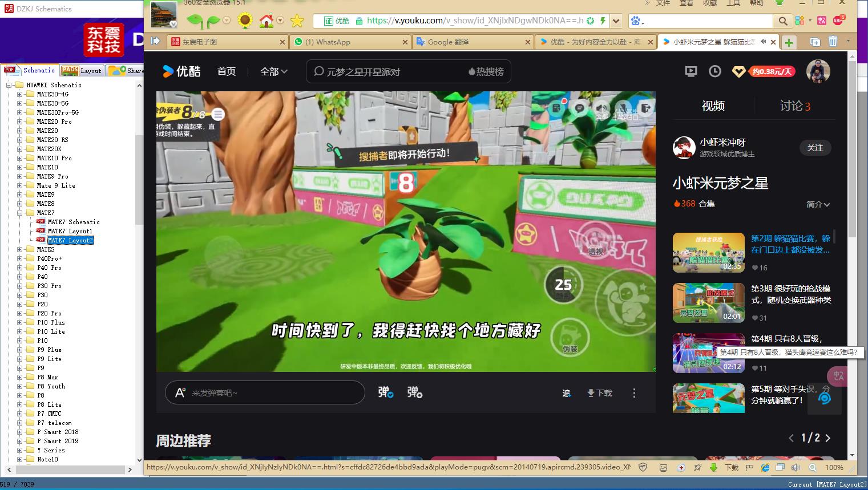Click the follow-series icon under the video
868x490 pixels.
coord(566,393)
